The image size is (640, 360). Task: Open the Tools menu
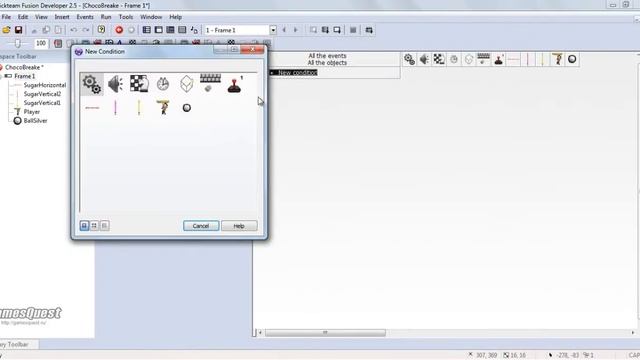(126, 17)
